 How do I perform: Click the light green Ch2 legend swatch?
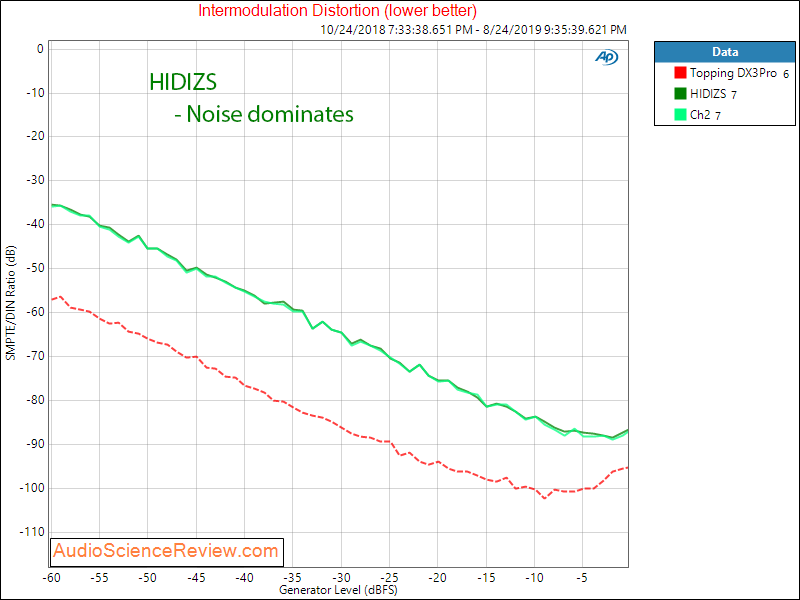[x=680, y=114]
